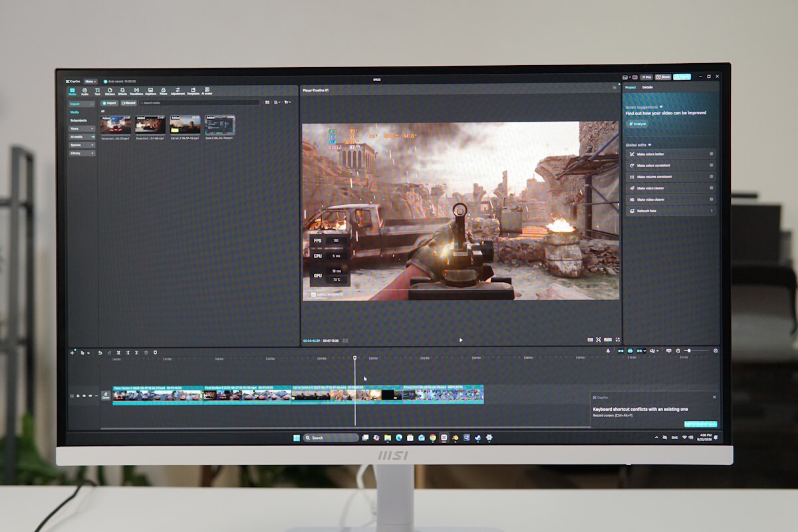Click the media grid view icon
Image resolution: width=798 pixels, height=532 pixels.
(267, 102)
